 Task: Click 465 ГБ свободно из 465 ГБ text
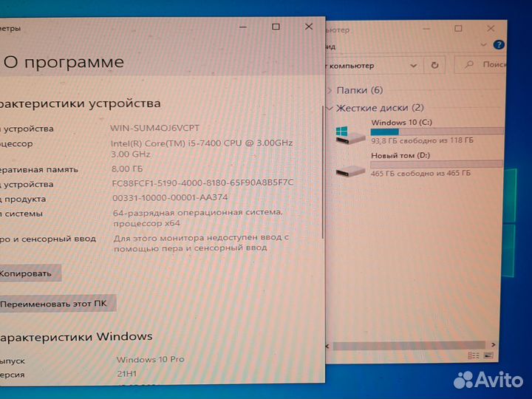pos(420,174)
